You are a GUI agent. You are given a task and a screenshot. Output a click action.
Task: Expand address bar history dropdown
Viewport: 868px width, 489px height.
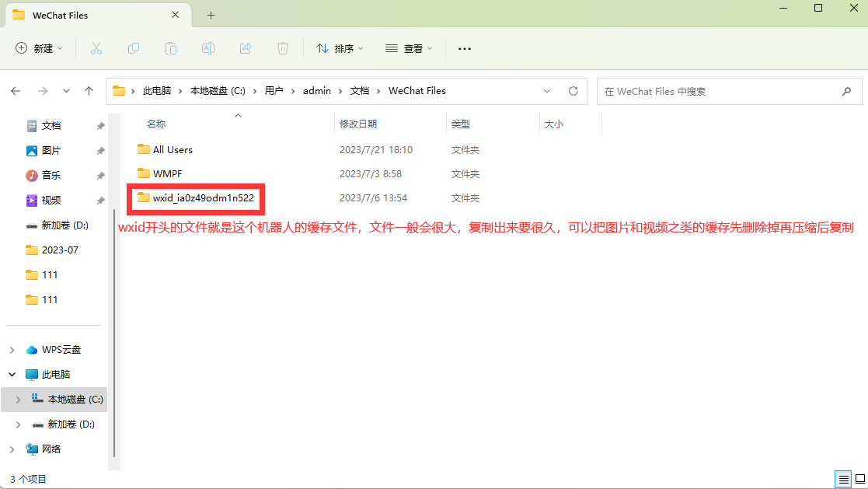click(x=547, y=91)
